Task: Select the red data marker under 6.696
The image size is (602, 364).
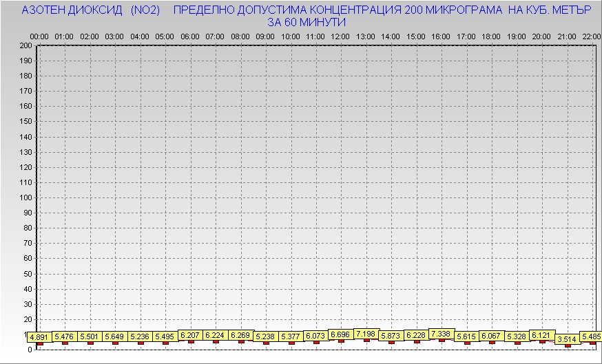Action: pyautogui.click(x=342, y=341)
